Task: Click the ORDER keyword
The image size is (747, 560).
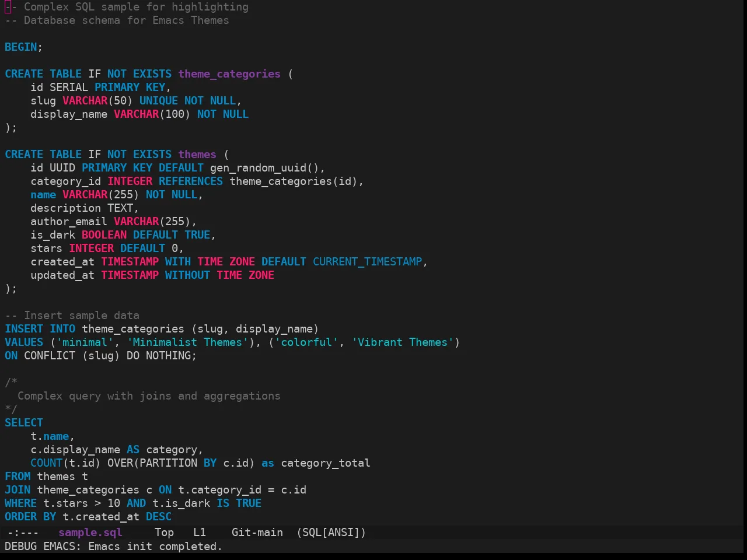Action: click(x=21, y=517)
